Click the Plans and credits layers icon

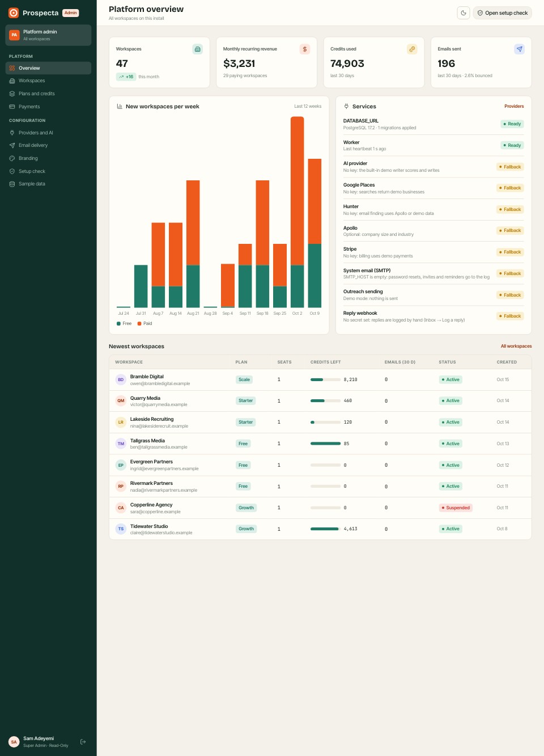point(12,94)
